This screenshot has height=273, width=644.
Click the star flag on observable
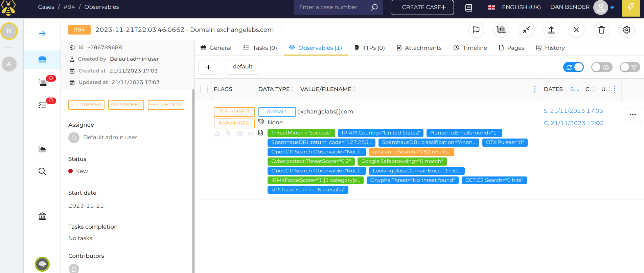coord(217,134)
